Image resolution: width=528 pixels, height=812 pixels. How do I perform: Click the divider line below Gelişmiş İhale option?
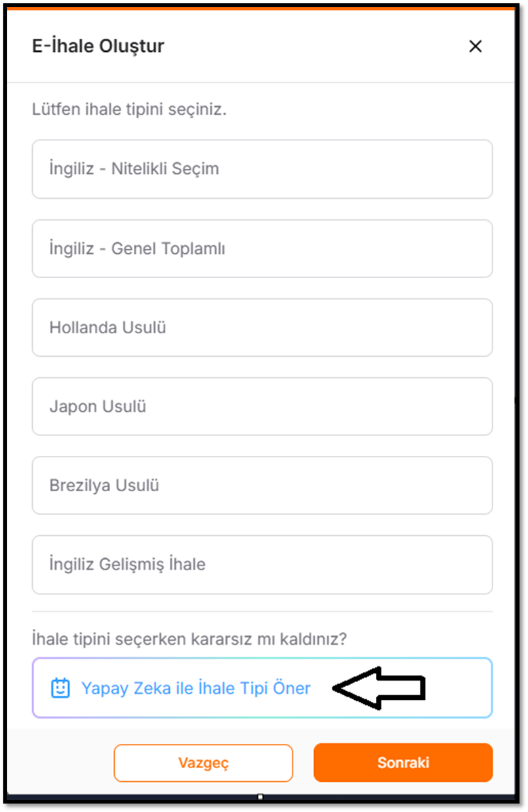pyautogui.click(x=262, y=611)
